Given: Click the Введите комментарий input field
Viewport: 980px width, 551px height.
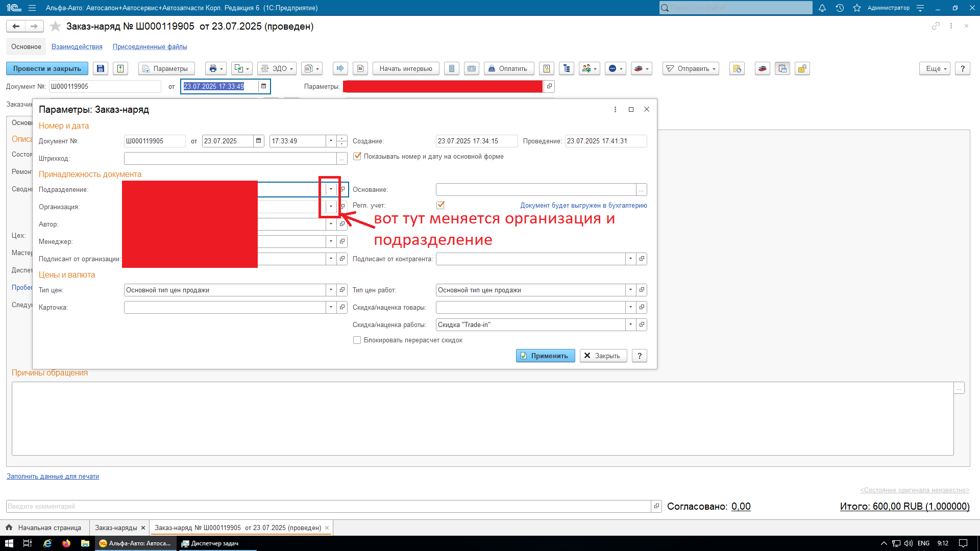Looking at the screenshot, I should click(x=328, y=506).
